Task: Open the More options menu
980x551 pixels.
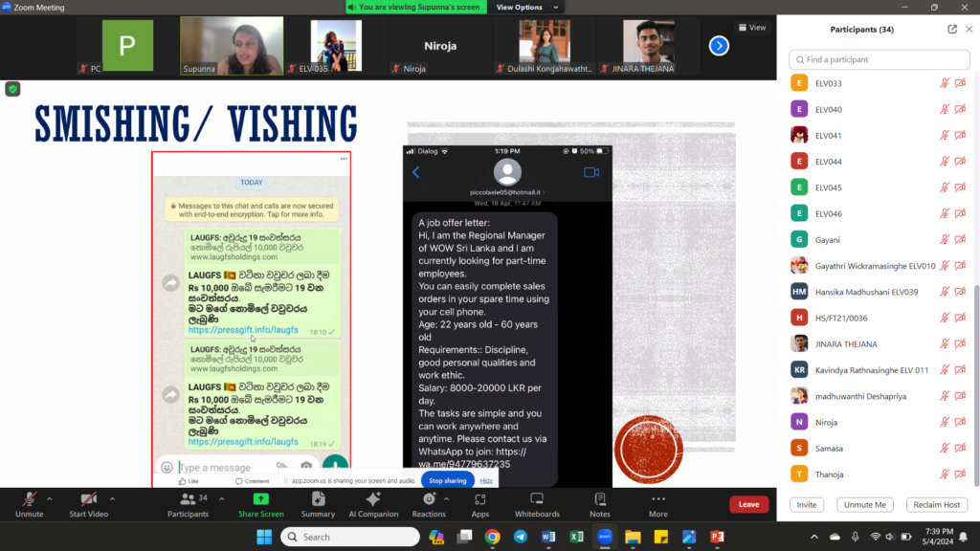Action: pos(658,504)
